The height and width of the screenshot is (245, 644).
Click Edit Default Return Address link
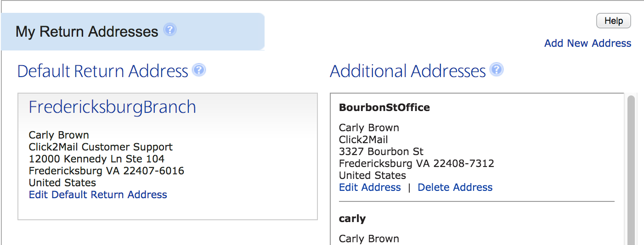coord(98,195)
